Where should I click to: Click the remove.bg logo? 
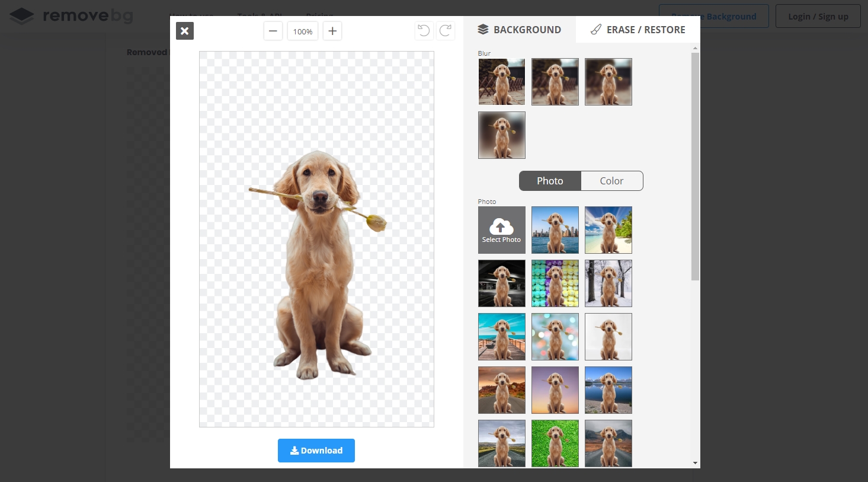pos(71,16)
